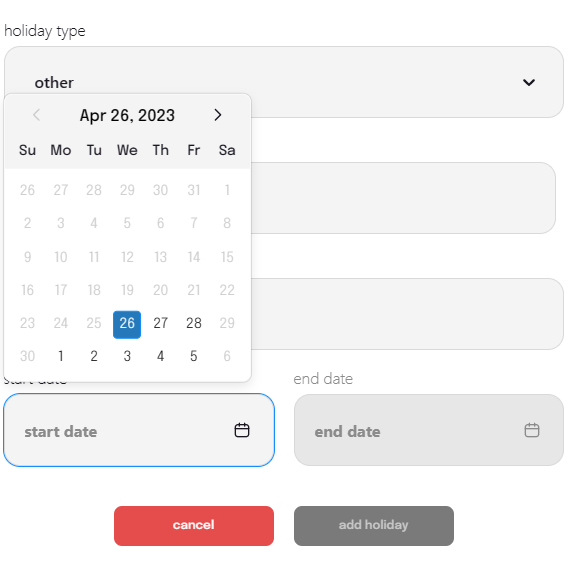Focus the end date input field
This screenshot has width=569, height=564.
[429, 430]
